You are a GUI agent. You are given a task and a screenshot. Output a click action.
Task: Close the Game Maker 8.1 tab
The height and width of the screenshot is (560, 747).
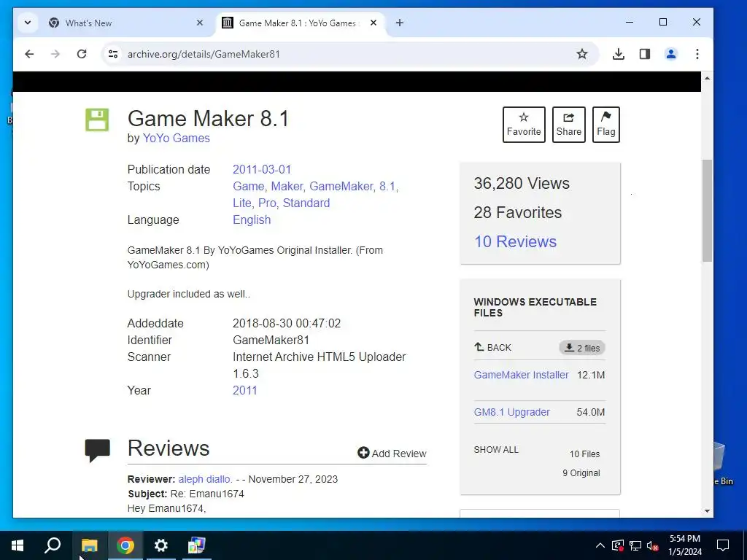point(373,23)
